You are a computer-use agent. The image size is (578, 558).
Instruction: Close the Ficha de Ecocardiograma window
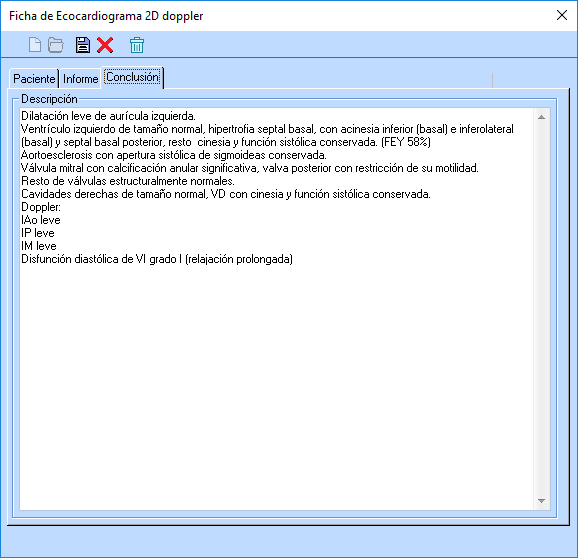click(x=562, y=15)
